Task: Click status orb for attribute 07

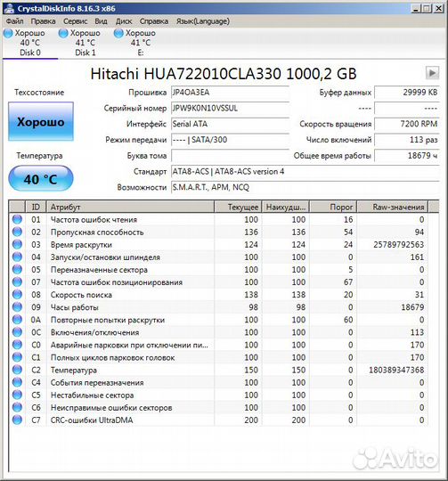Action: tap(17, 281)
